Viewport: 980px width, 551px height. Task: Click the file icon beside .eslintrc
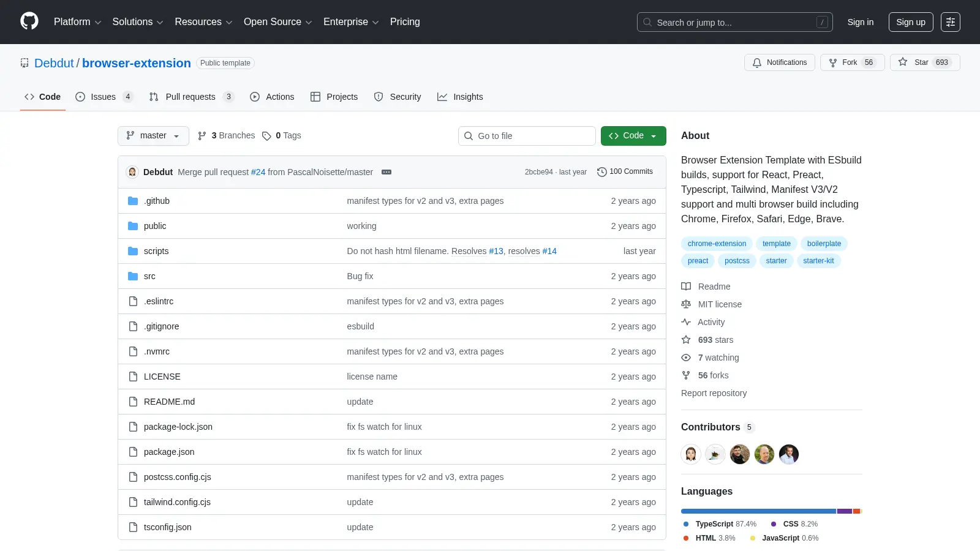click(x=133, y=301)
